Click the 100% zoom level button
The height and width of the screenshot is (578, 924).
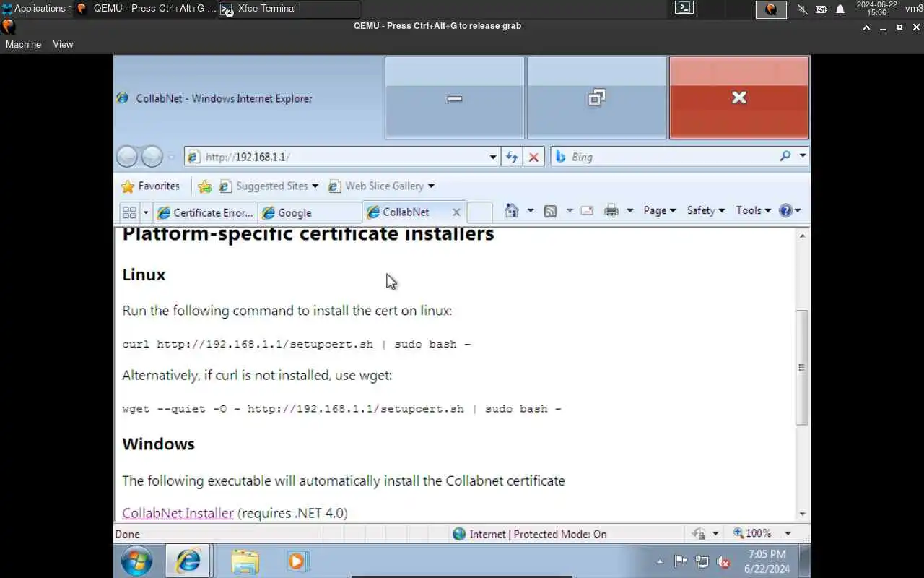(751, 533)
